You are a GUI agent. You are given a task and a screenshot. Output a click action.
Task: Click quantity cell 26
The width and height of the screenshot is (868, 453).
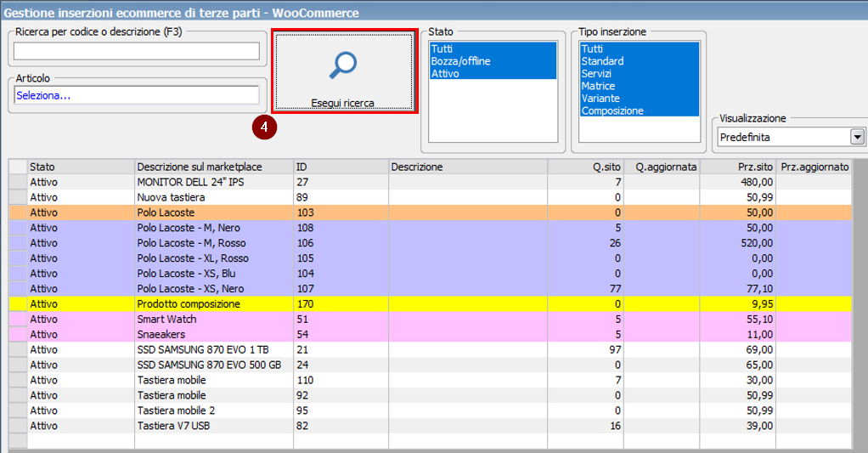coord(586,243)
